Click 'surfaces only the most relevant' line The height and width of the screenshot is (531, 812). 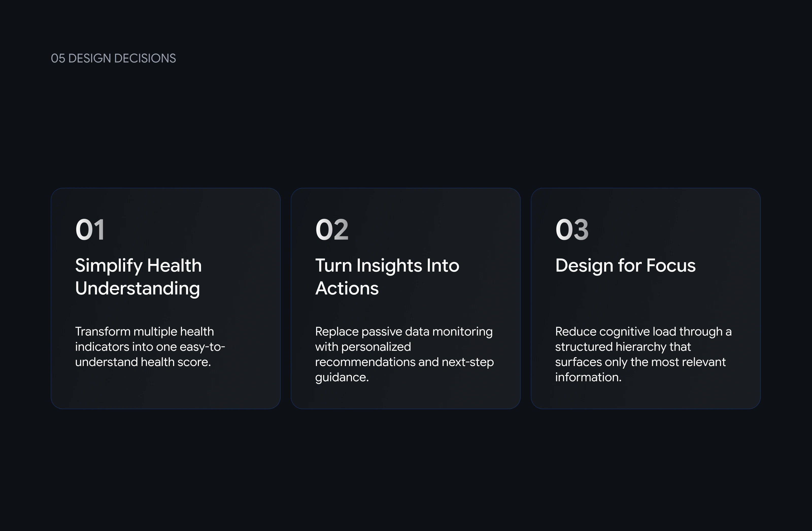coord(640,362)
